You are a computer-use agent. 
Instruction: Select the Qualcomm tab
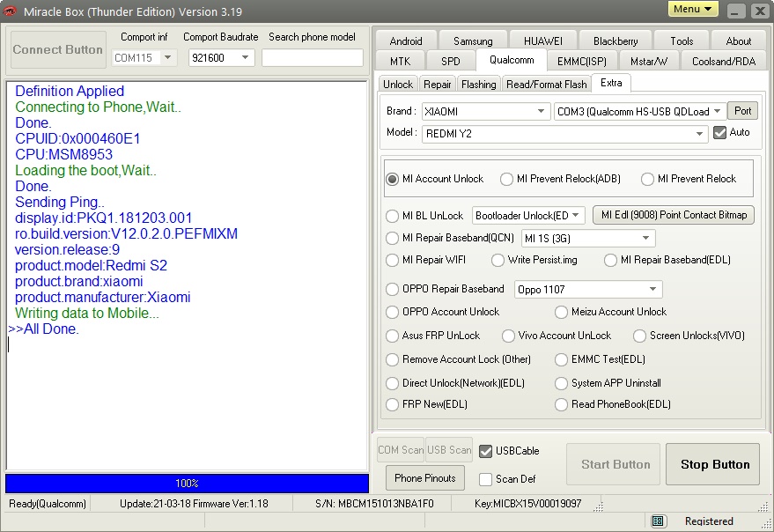point(512,60)
